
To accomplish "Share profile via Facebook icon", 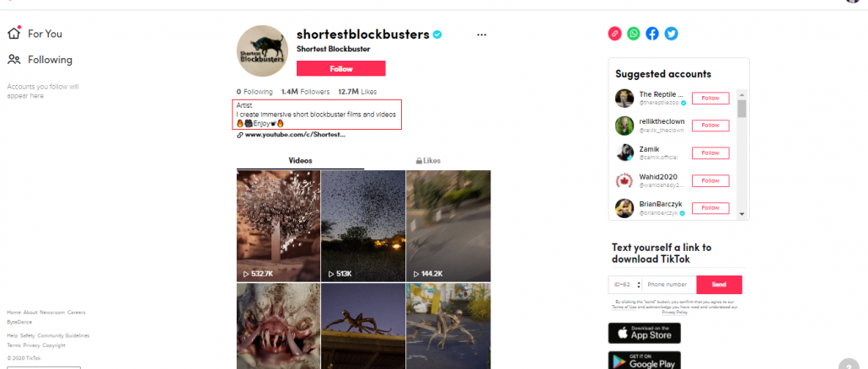I will (652, 34).
